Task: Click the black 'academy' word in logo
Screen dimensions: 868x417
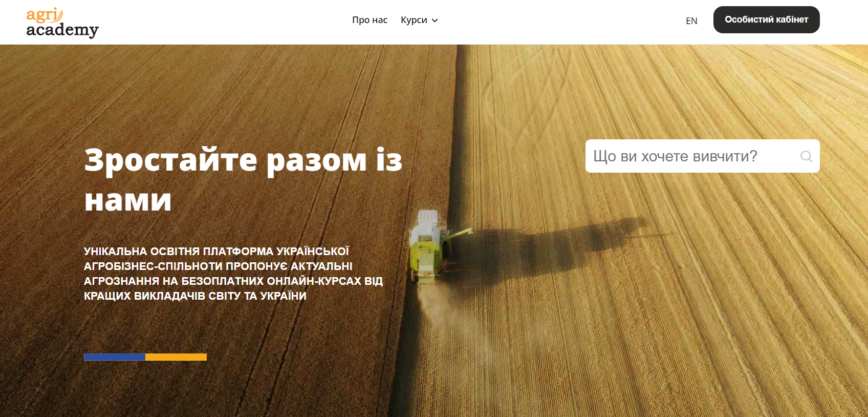Action: coord(62,30)
